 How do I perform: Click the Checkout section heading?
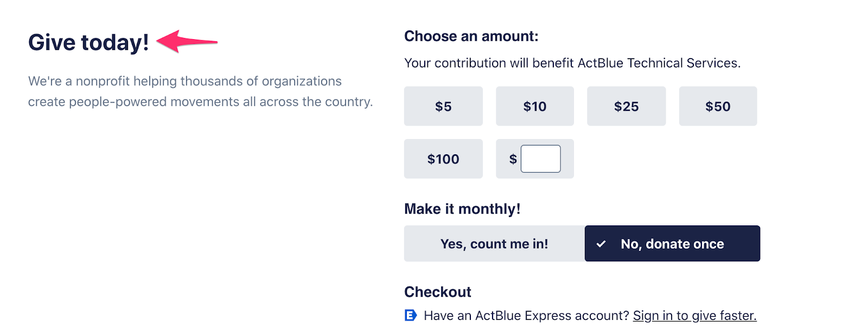pyautogui.click(x=437, y=292)
